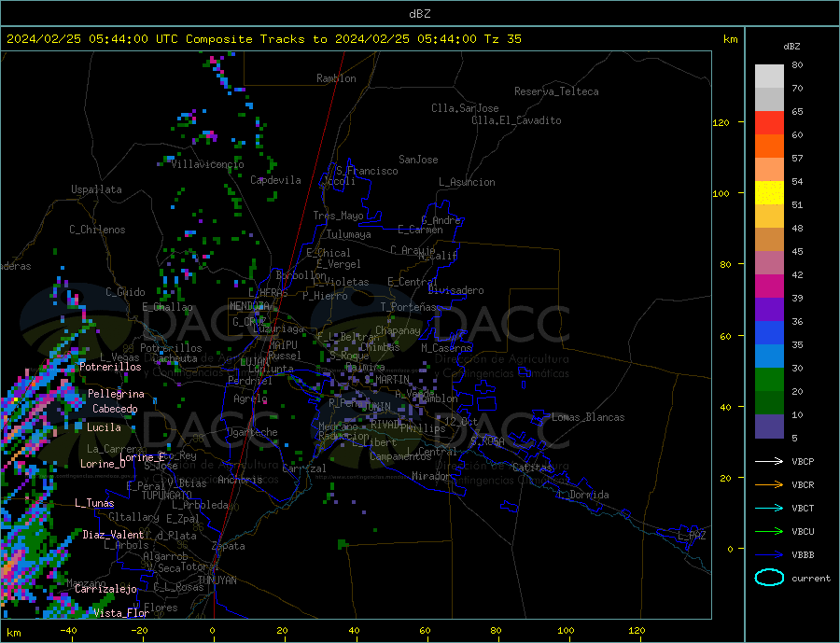Click the 'VBCU' legend label
The image size is (840, 643).
click(803, 532)
